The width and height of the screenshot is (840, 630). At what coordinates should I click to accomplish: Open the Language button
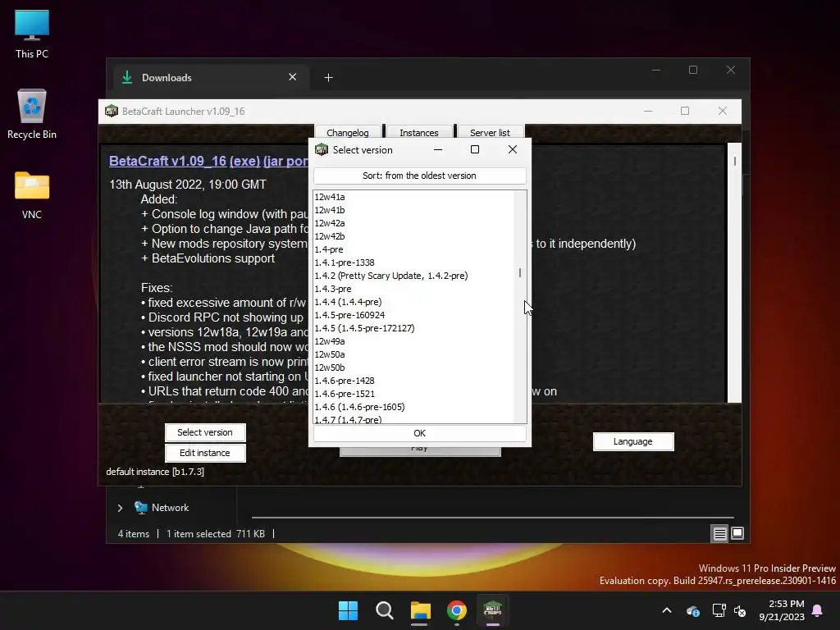pos(633,441)
